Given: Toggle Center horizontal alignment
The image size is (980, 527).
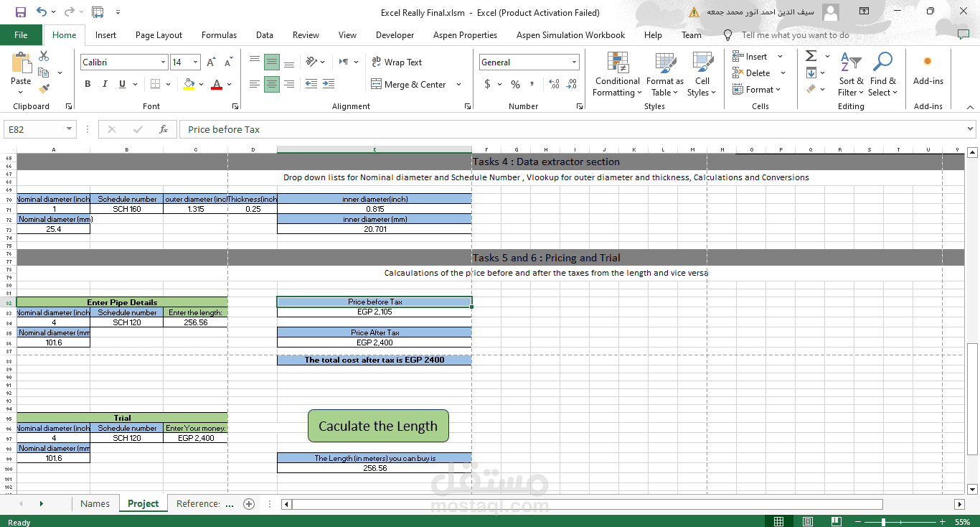Looking at the screenshot, I should click(272, 84).
